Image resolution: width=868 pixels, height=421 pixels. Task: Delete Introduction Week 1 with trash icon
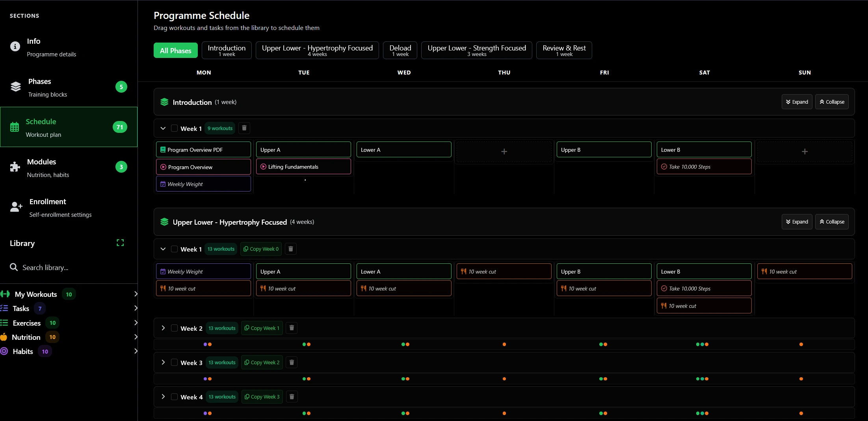pyautogui.click(x=244, y=128)
